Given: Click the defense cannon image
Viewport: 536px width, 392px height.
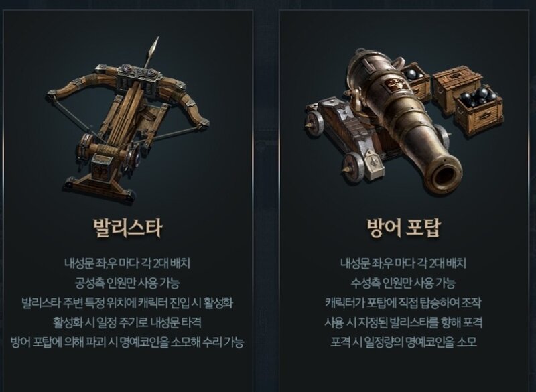Looking at the screenshot, I should pos(403,123).
